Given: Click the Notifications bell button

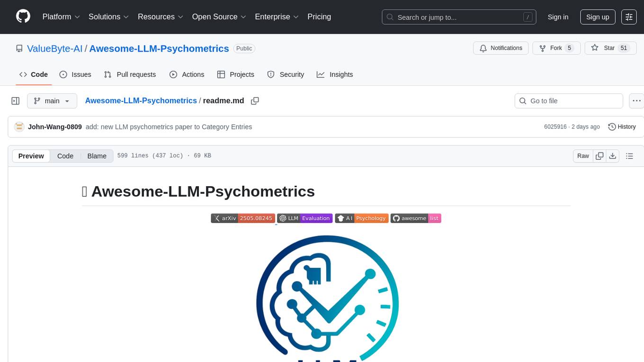Looking at the screenshot, I should (501, 48).
